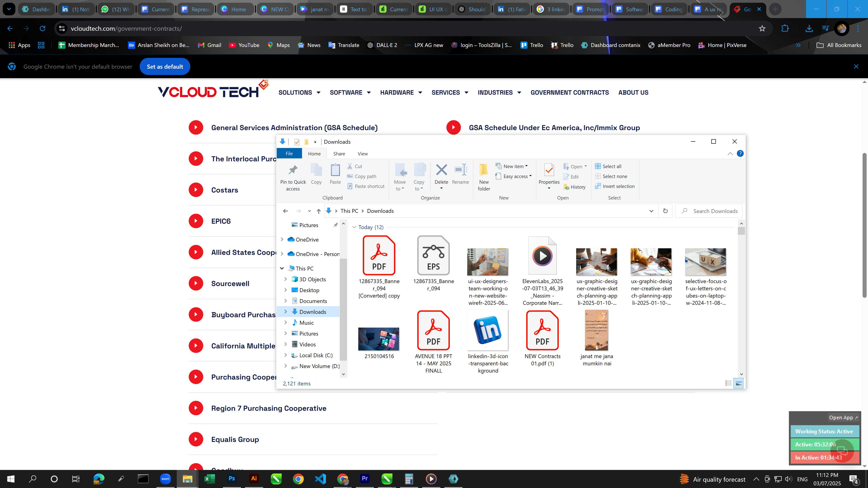Expand Documents tree node arrow
Screen dimensions: 868x488
tap(286, 301)
